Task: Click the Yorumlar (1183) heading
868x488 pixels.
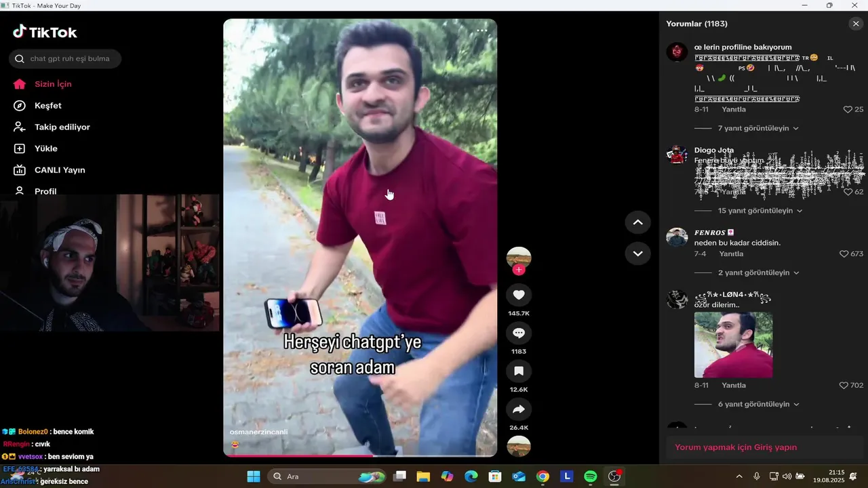Action: coord(696,24)
